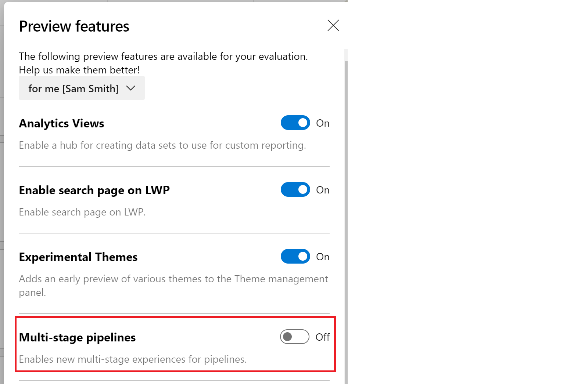588x384 pixels.
Task: Click the Multi-stage pipelines description text
Action: [133, 359]
